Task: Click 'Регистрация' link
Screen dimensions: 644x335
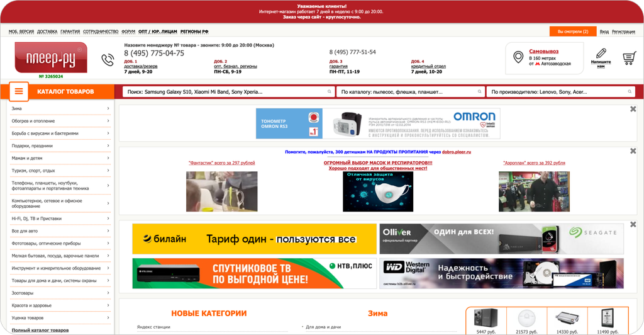Action: 623,31
